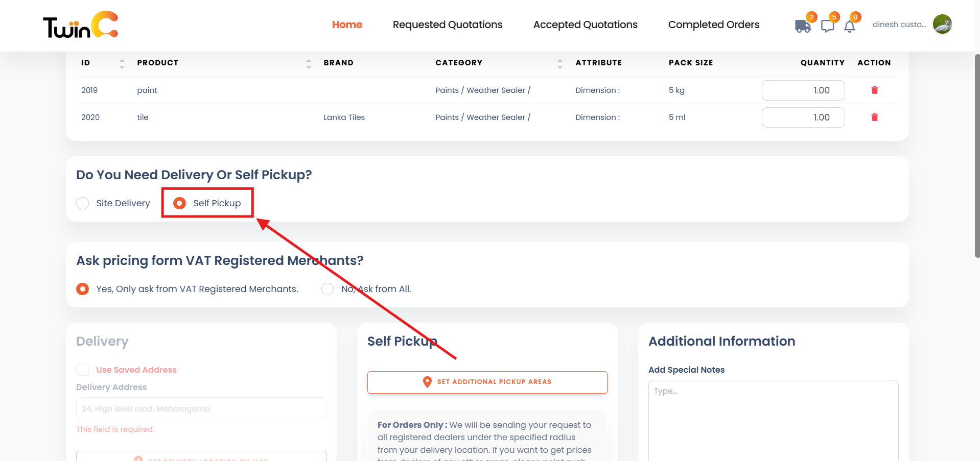Click the location pin icon in pickup button
The width and height of the screenshot is (980, 461).
pyautogui.click(x=427, y=382)
